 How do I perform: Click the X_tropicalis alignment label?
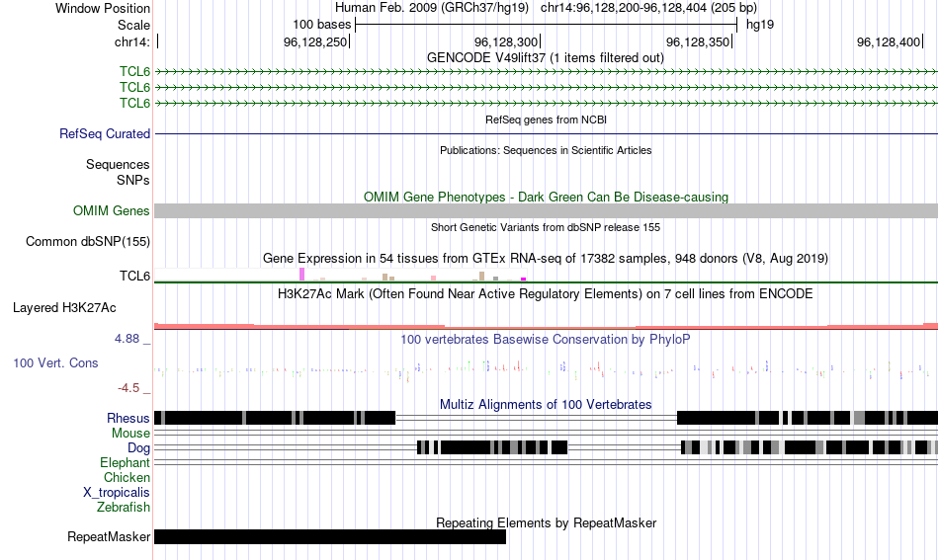[x=117, y=493]
